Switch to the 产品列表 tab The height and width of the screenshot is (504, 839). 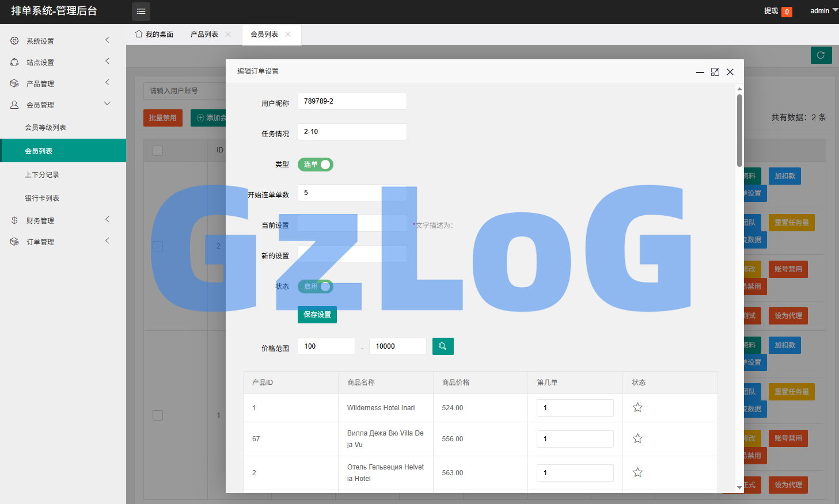[204, 35]
